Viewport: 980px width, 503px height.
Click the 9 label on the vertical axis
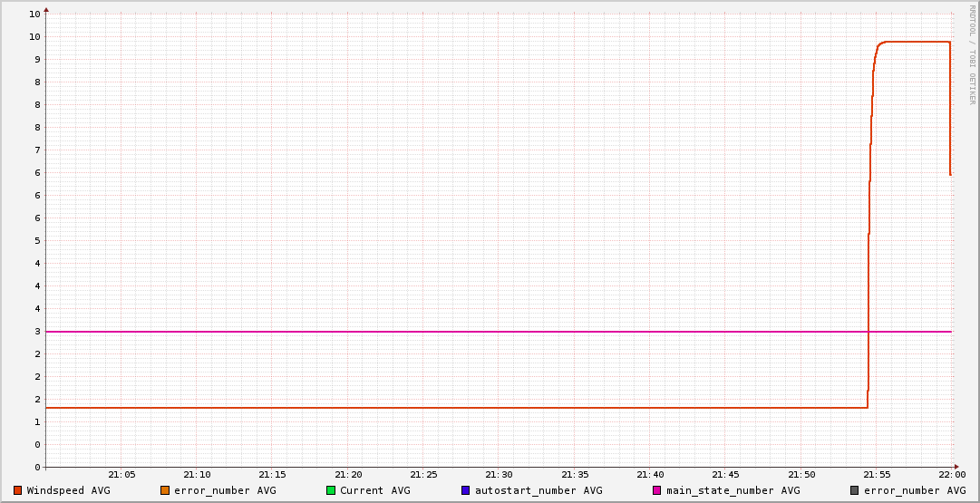tap(36, 59)
